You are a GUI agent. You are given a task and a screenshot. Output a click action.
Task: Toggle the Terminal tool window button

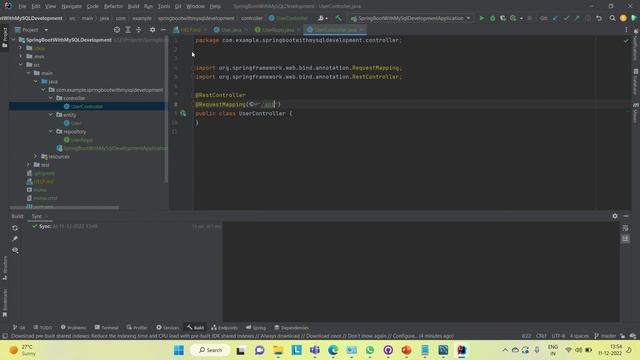click(106, 328)
